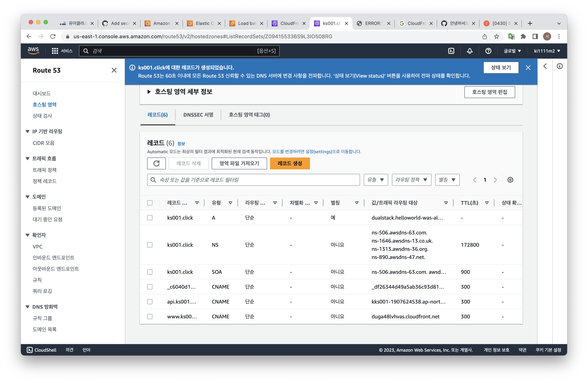
Task: Click the 상태 보기 button
Action: [501, 68]
